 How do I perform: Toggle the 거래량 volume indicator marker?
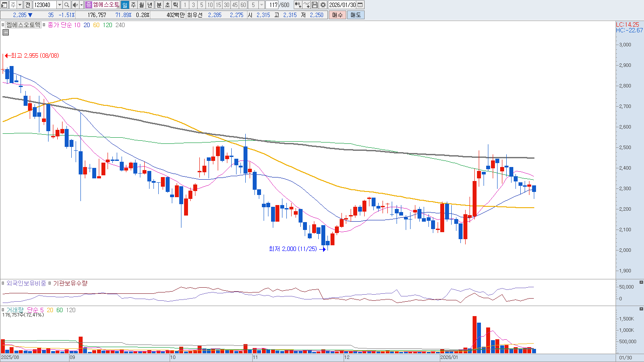(x=3, y=310)
